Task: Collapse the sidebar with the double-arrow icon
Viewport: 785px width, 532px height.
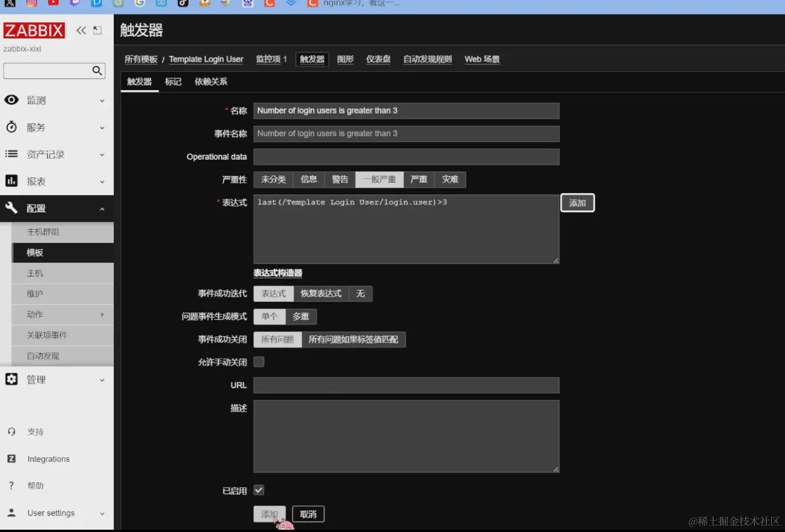Action: pos(81,30)
